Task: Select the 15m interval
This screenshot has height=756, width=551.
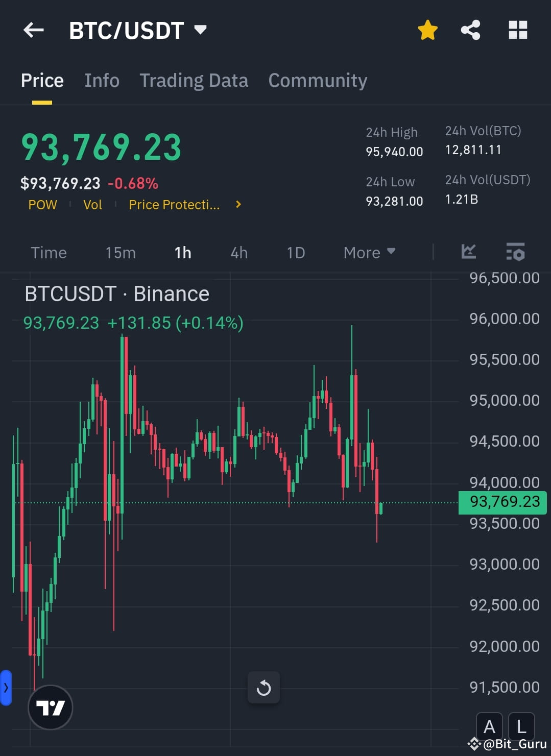Action: [120, 252]
